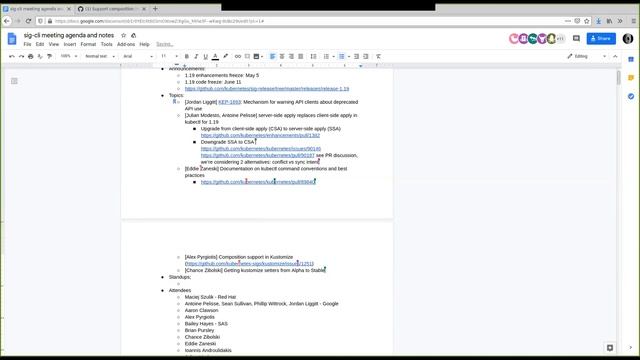Click the Google Docs home logo
The image size is (640, 360).
click(12, 39)
